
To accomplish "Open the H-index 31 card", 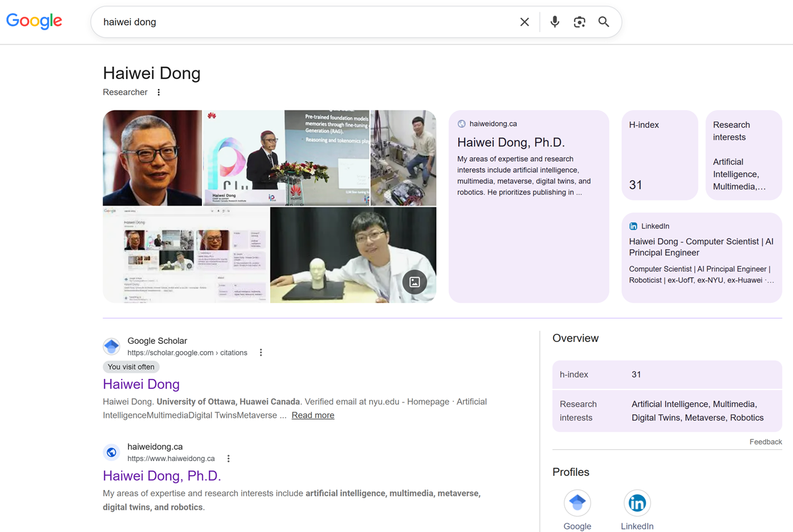I will point(660,155).
